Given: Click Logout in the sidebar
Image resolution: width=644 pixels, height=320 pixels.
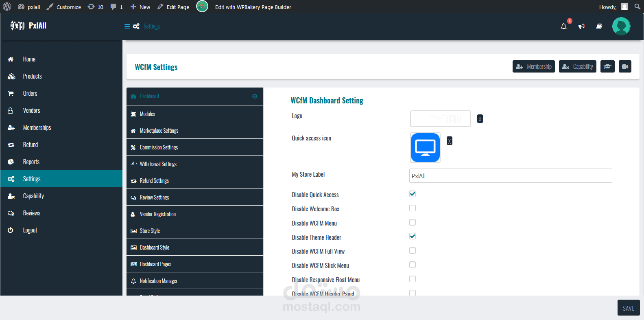Looking at the screenshot, I should point(61,230).
